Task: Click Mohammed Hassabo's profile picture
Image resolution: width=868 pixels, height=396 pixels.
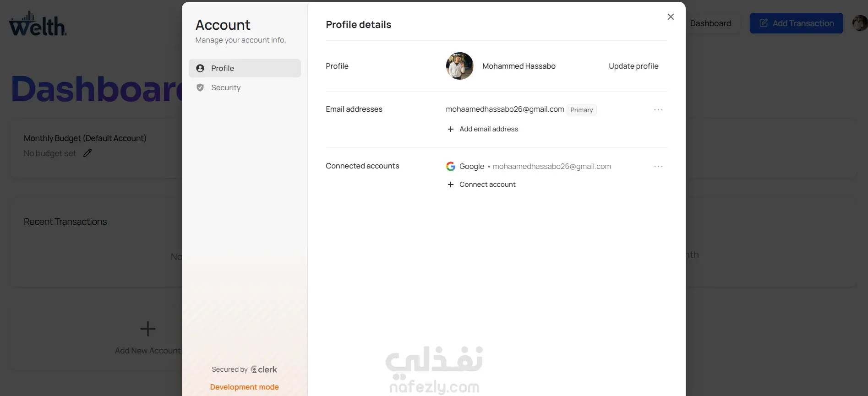Action: (x=459, y=66)
